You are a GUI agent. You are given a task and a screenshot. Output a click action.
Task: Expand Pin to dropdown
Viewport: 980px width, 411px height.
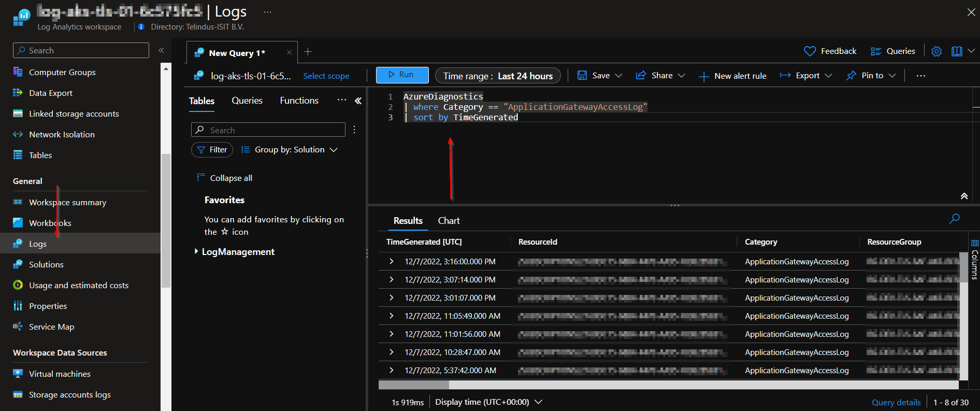point(892,76)
